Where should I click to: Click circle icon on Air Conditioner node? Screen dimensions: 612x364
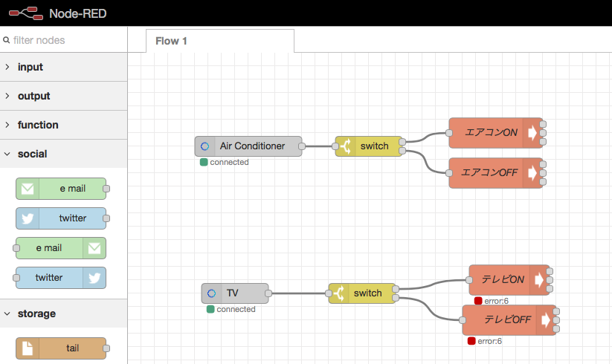coord(205,146)
